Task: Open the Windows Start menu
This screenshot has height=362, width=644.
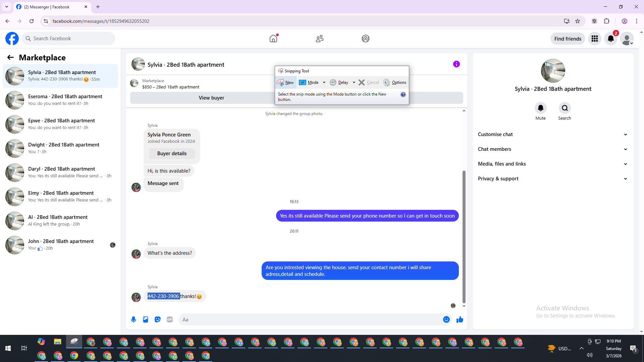Action: [x=8, y=348]
